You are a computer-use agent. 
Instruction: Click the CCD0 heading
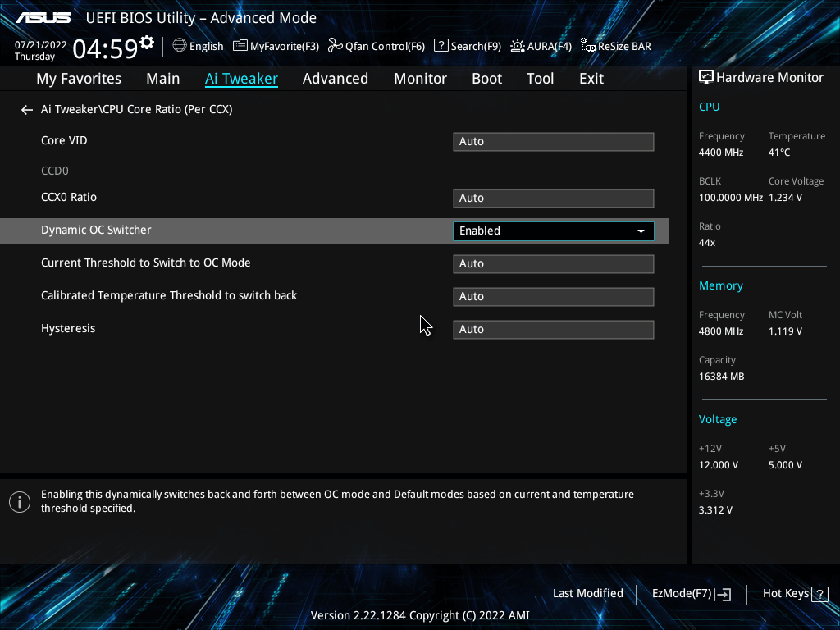(55, 171)
